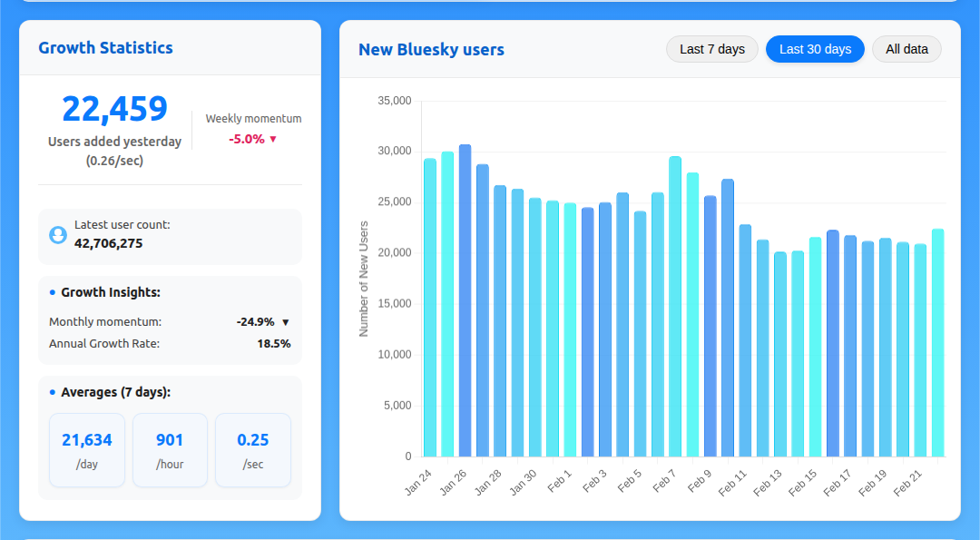980x540 pixels.
Task: Click the 21,634 per day average card
Action: pos(87,450)
